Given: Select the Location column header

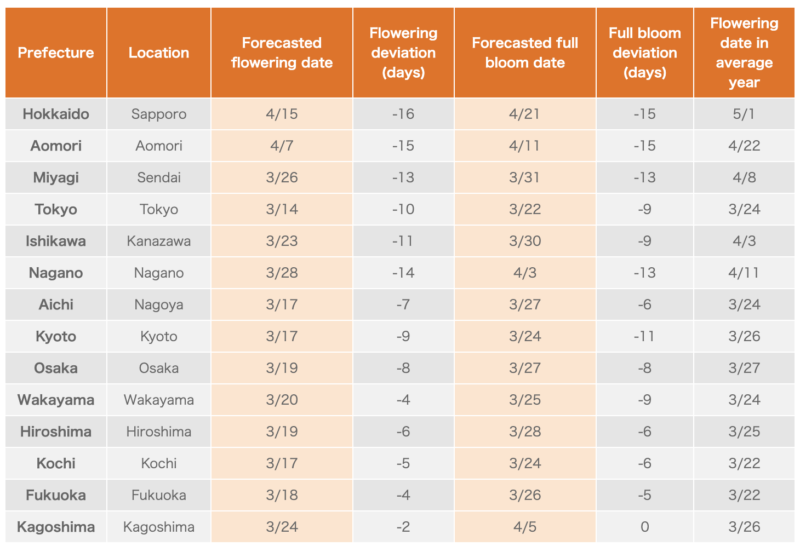Looking at the screenshot, I should click(159, 53).
